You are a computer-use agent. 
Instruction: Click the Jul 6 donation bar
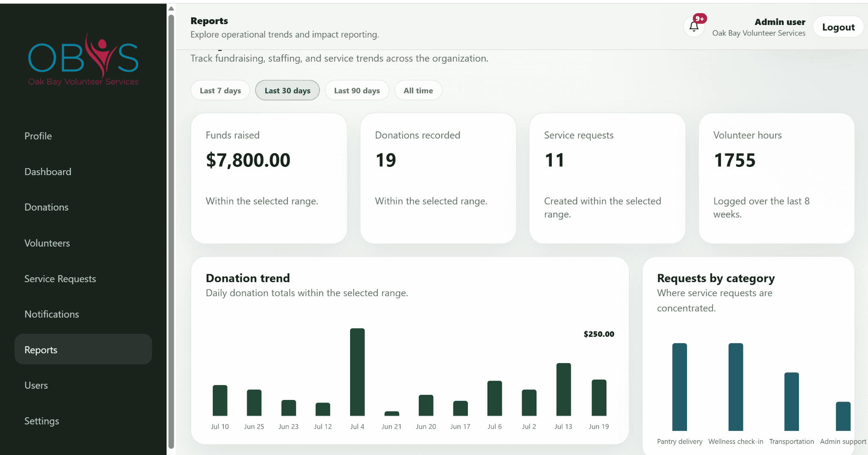(495, 398)
